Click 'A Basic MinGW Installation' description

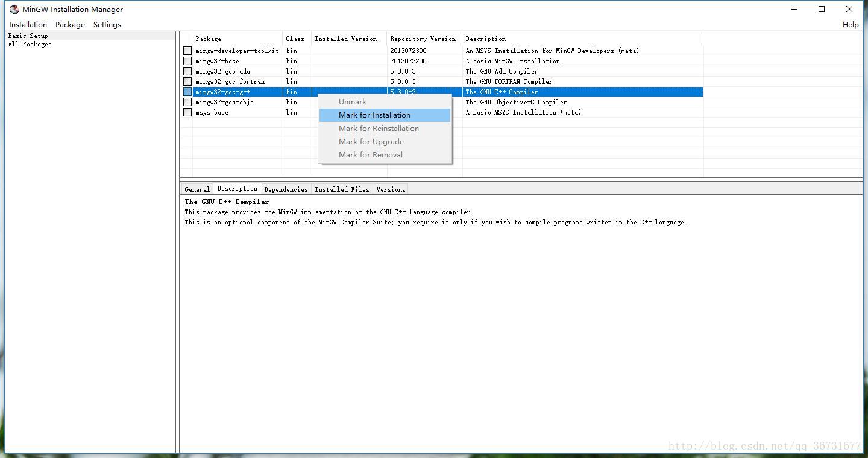(x=513, y=61)
